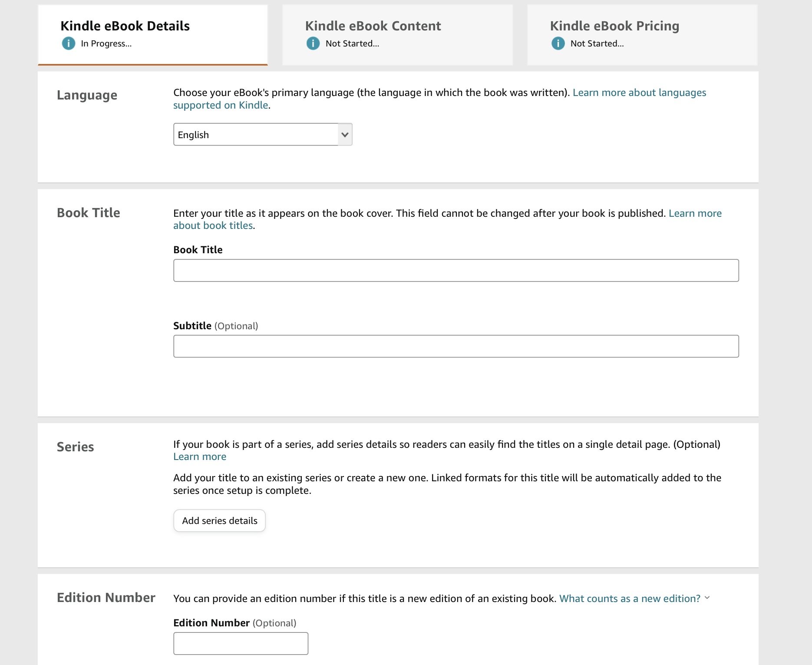
Task: Click into the Edition Number input box
Action: pyautogui.click(x=241, y=643)
